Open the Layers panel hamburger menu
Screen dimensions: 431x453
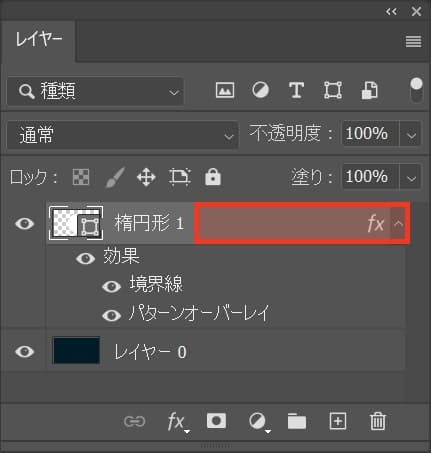(413, 42)
